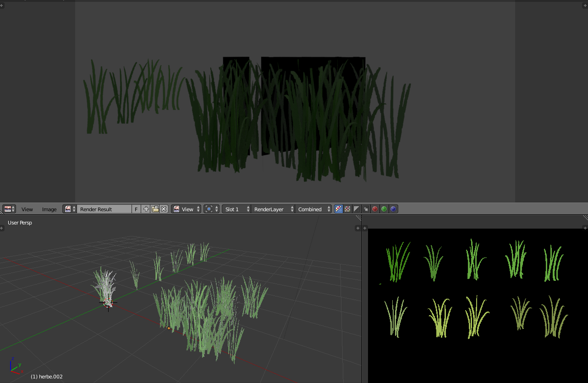Click the bright yellow-green grass sprite in bottom row

point(440,317)
